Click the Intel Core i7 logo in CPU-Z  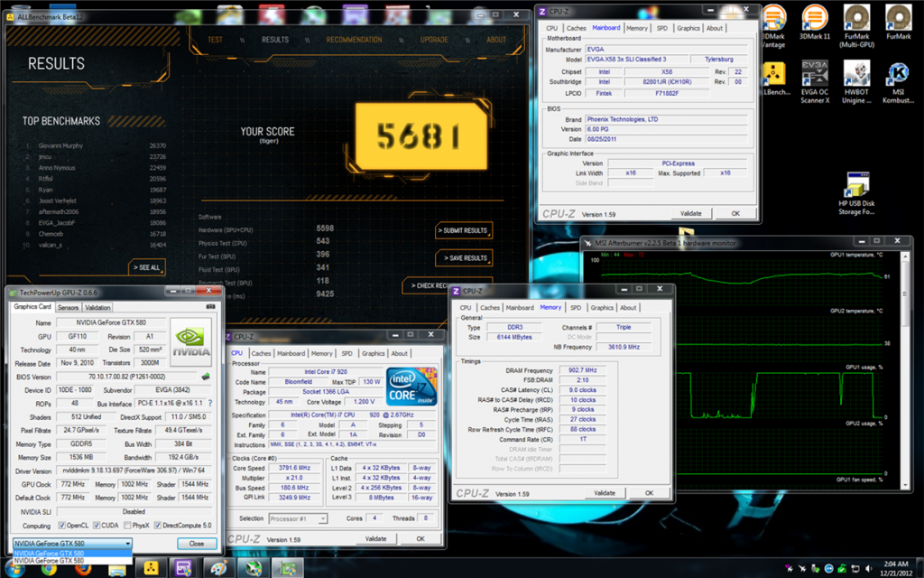click(411, 387)
